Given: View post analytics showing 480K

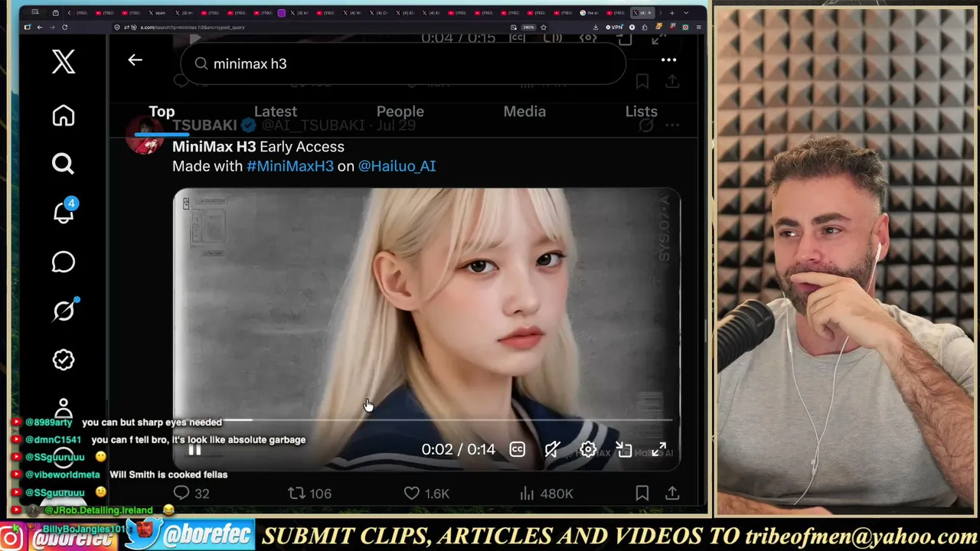Looking at the screenshot, I should (546, 494).
